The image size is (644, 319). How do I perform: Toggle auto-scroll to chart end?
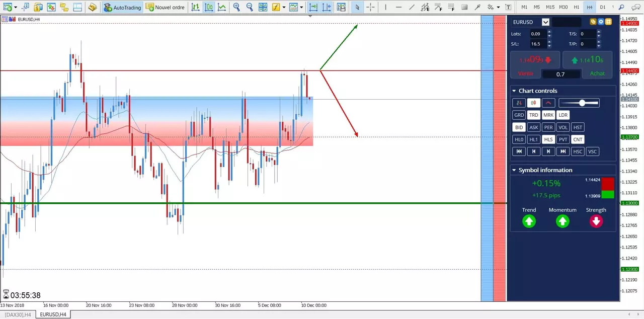[313, 7]
